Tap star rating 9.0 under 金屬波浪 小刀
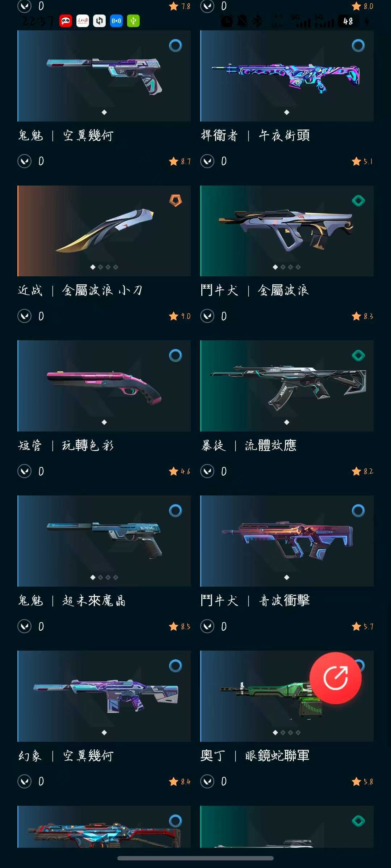This screenshot has width=391, height=868. 180,316
